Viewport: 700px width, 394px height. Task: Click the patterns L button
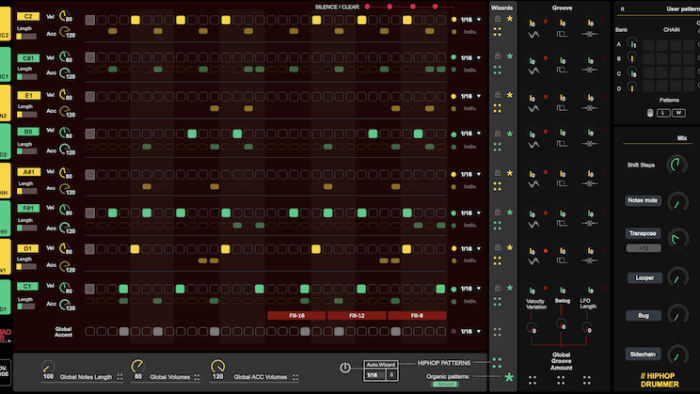pyautogui.click(x=663, y=113)
